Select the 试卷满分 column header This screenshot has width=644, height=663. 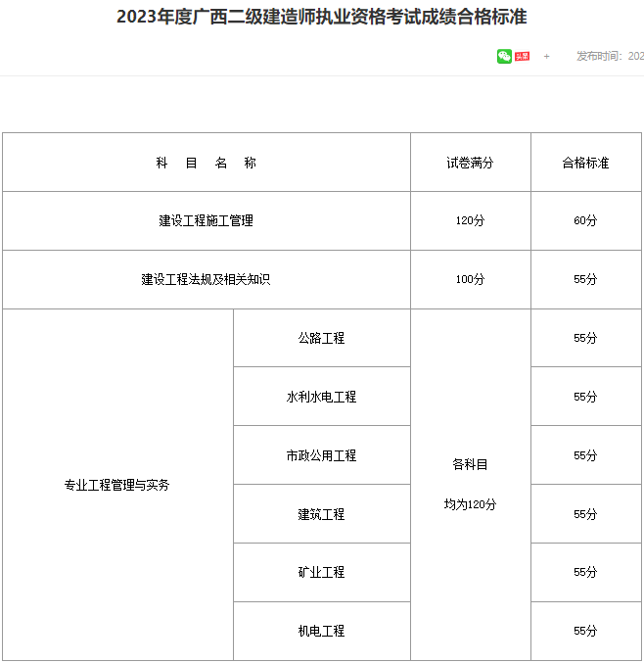[x=471, y=162]
